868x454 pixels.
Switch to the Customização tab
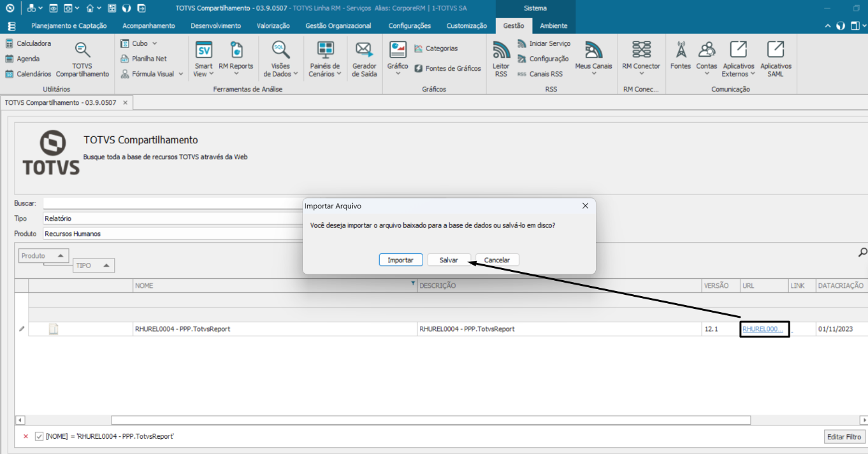pos(467,26)
